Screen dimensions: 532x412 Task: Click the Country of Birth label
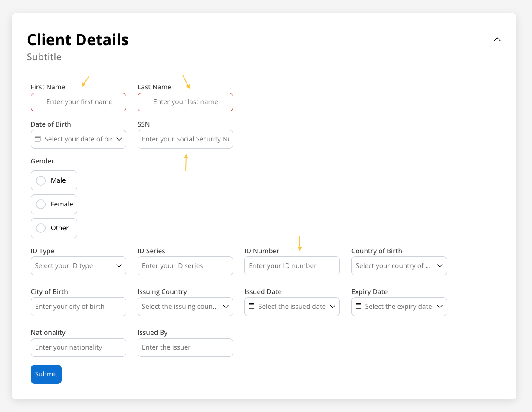coord(377,251)
